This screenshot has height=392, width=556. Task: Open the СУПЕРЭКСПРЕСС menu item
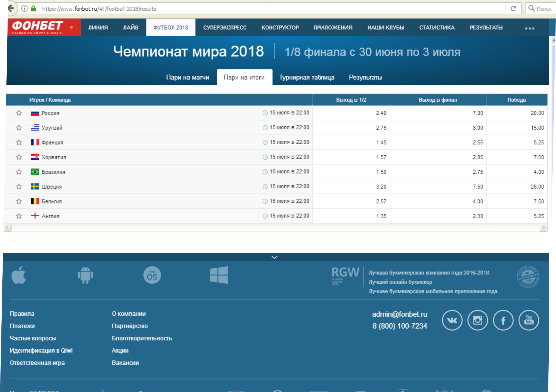225,28
